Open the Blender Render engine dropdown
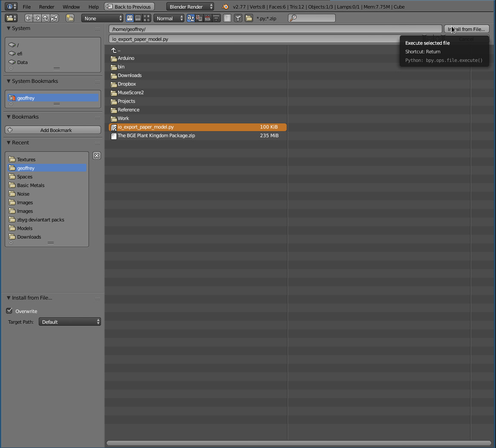The height and width of the screenshot is (448, 496). coord(190,6)
